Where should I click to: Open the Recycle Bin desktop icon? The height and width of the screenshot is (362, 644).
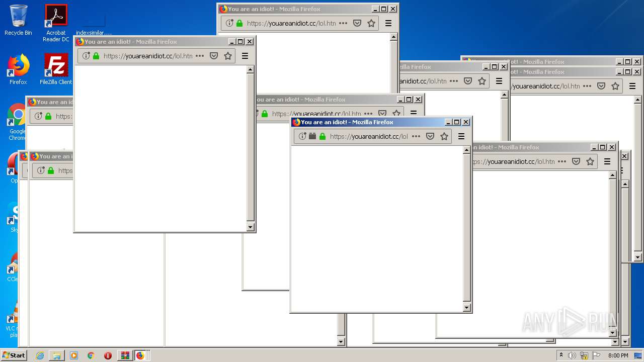coord(18,20)
